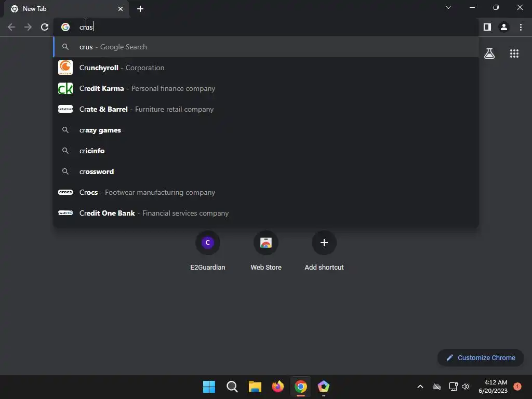Open the notification badge icon
Image resolution: width=532 pixels, height=399 pixels.
(x=517, y=386)
